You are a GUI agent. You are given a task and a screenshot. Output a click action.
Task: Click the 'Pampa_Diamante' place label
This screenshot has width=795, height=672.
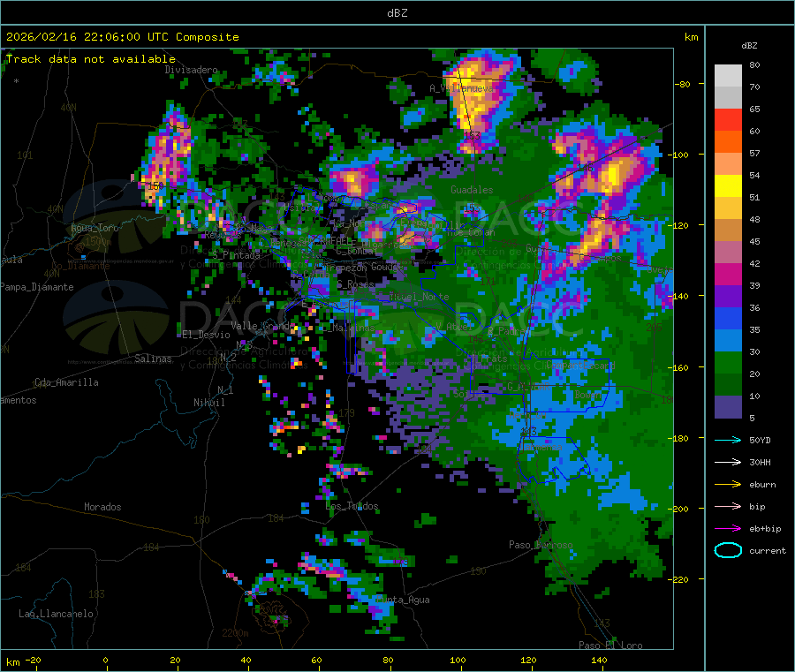coord(37,287)
